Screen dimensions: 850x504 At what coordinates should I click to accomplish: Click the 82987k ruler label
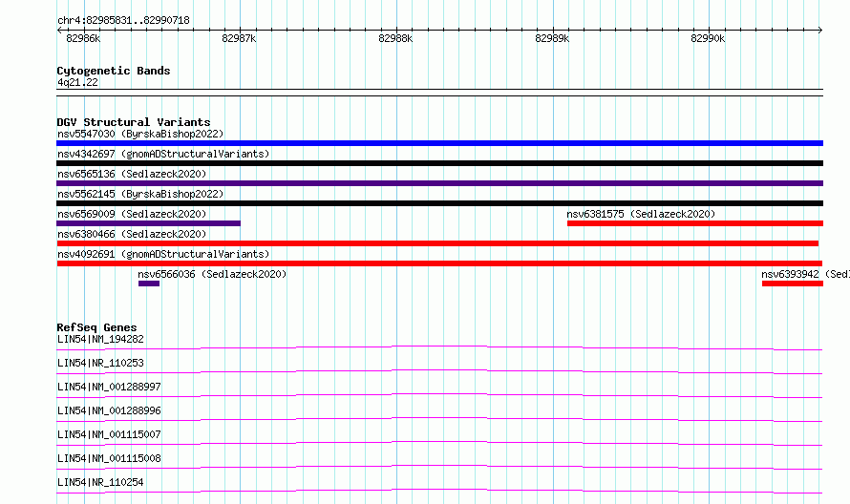[239, 38]
